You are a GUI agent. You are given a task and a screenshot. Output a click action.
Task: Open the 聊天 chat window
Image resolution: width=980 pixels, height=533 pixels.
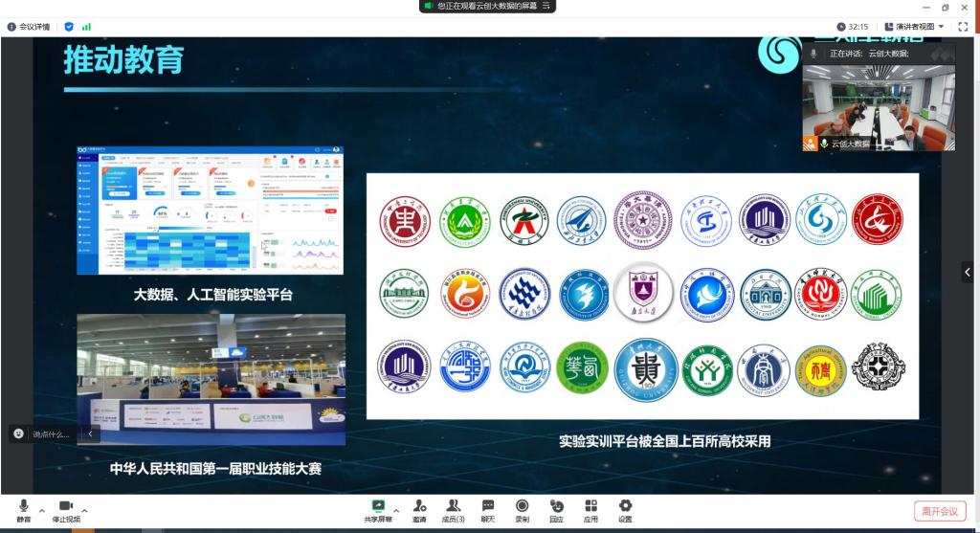click(x=488, y=510)
